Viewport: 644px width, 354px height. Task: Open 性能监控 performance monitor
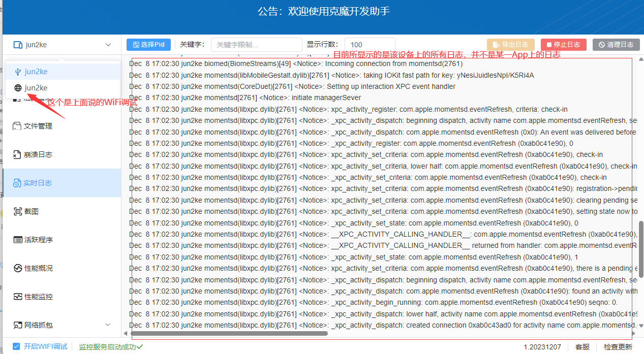[62, 297]
